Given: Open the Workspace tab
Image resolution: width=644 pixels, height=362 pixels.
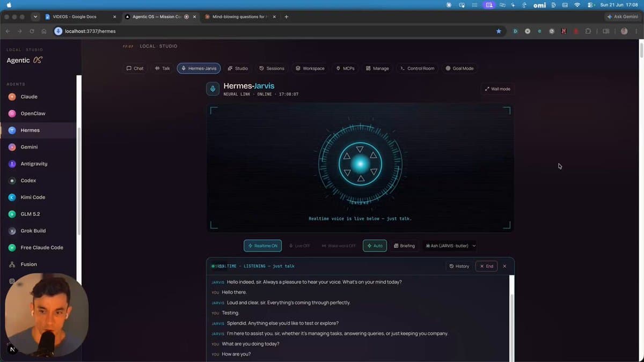Looking at the screenshot, I should (310, 68).
